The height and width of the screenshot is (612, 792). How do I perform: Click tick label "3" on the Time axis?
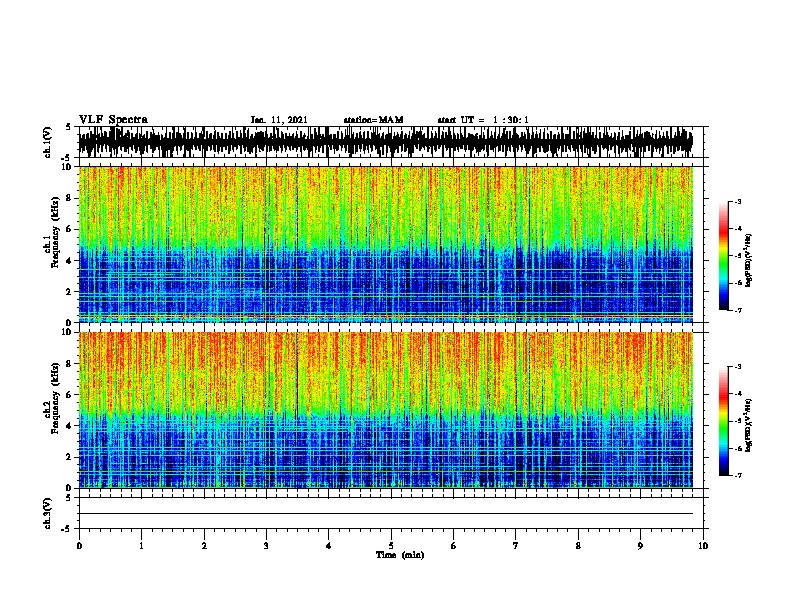pyautogui.click(x=266, y=546)
